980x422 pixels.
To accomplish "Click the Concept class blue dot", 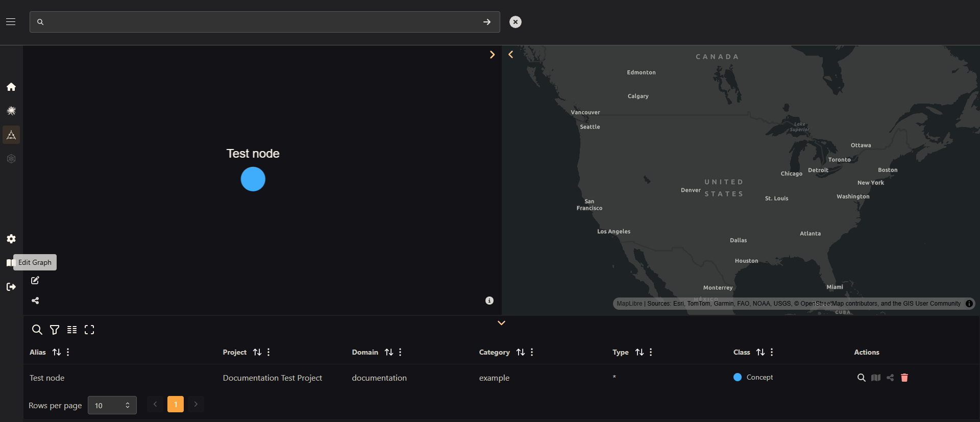I will 738,377.
